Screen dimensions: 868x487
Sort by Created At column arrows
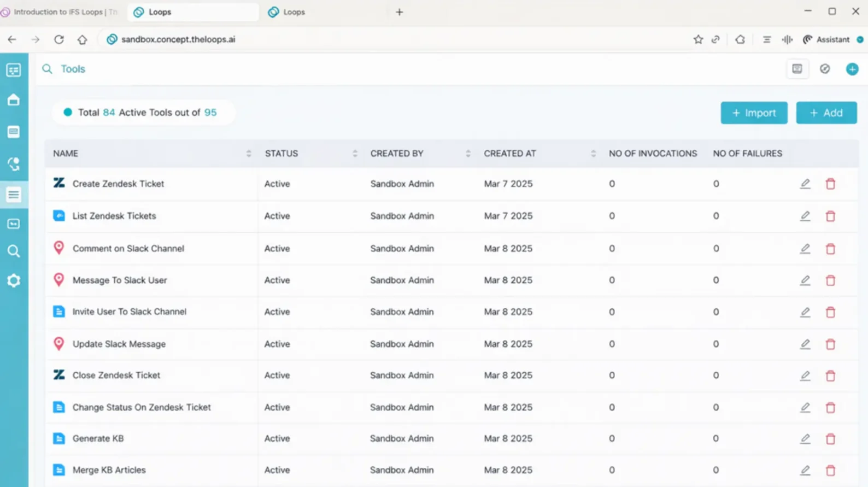(x=593, y=154)
